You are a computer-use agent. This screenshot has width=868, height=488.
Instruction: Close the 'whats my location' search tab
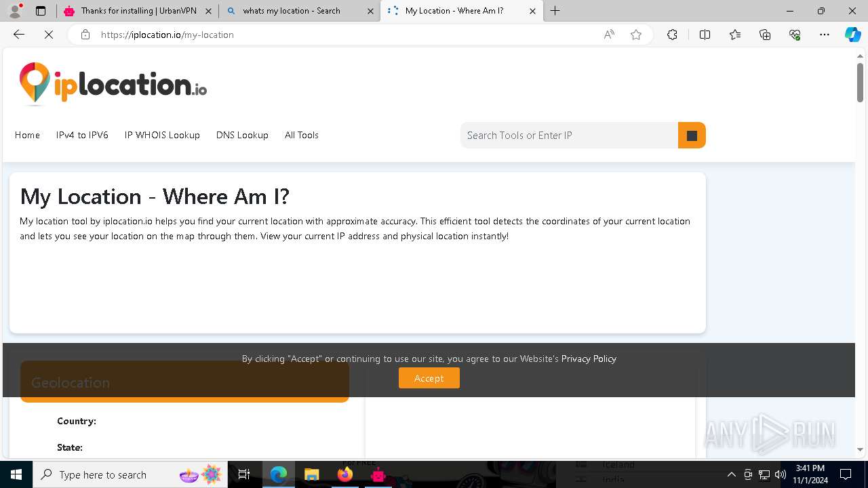coord(370,11)
